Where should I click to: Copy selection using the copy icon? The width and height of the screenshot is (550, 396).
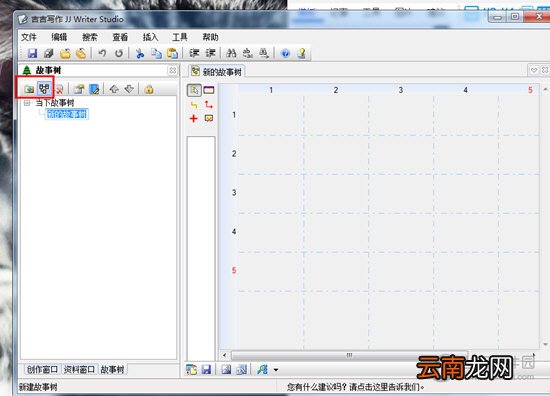(x=156, y=53)
